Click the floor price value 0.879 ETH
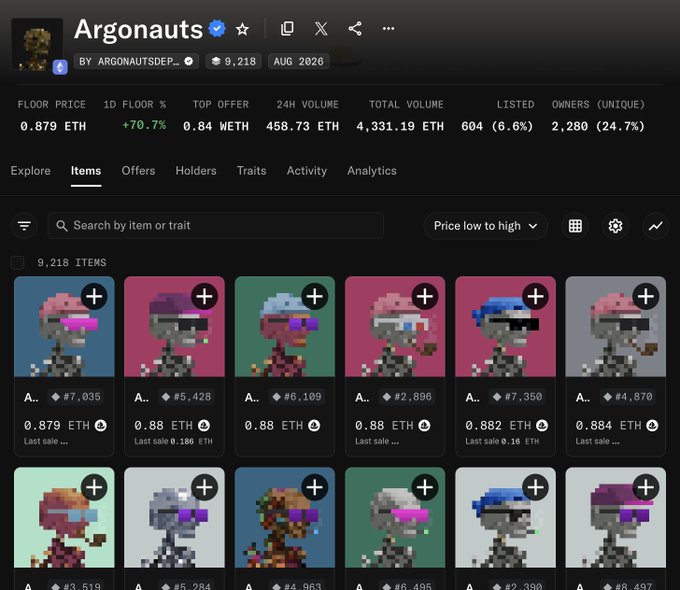Image resolution: width=680 pixels, height=590 pixels. (53, 126)
